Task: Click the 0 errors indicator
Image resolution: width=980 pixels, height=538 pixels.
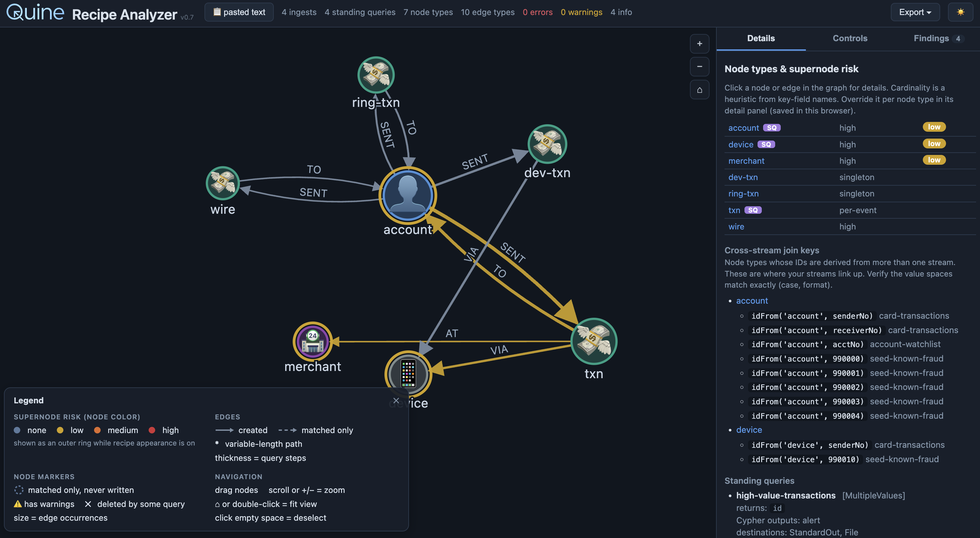Action: (537, 12)
